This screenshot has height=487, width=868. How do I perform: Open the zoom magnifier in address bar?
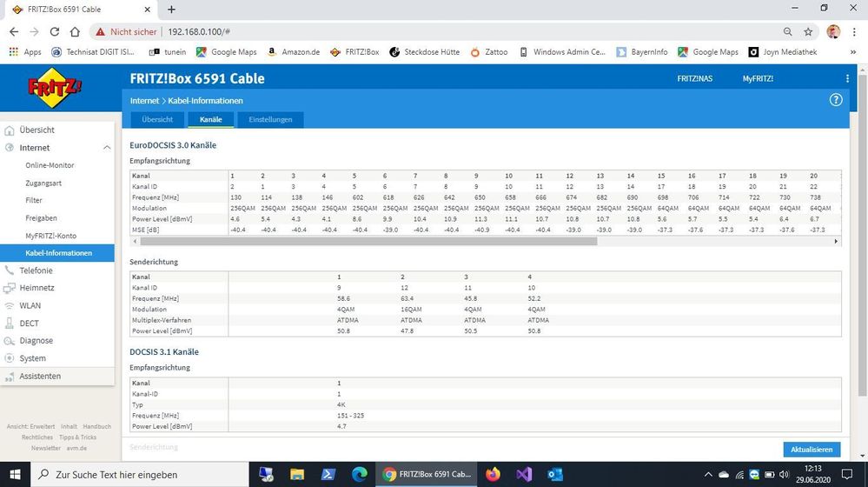pyautogui.click(x=788, y=31)
